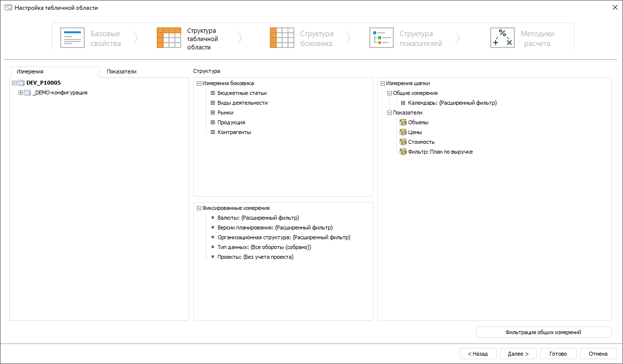This screenshot has width=623, height=364.
Task: Switch to the Показатели tab
Action: [x=121, y=71]
